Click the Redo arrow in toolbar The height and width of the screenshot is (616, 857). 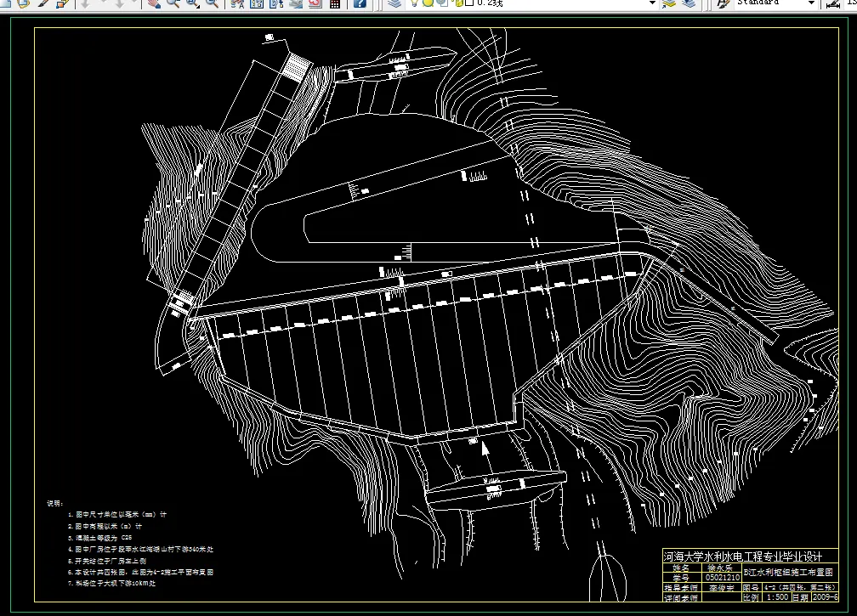(x=120, y=3)
